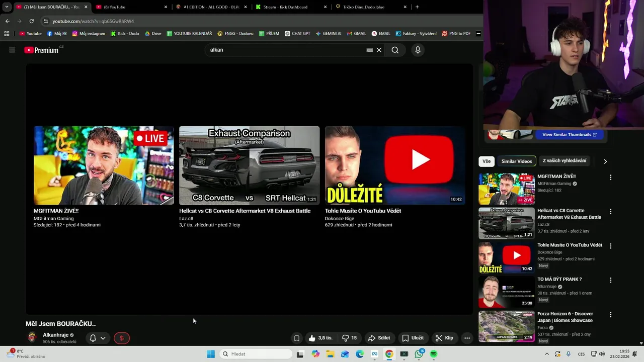Open the on-screen keyboard icon in search box
The height and width of the screenshot is (362, 644).
coord(370,50)
